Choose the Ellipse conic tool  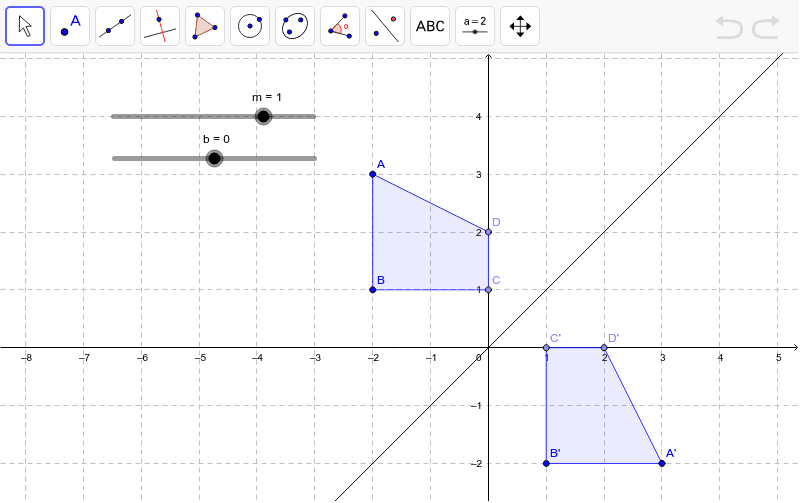point(295,26)
